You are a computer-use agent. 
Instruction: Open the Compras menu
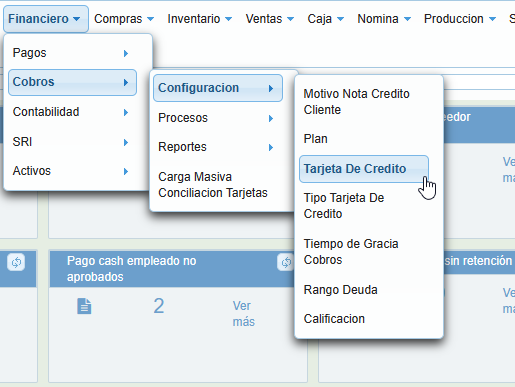click(x=124, y=19)
